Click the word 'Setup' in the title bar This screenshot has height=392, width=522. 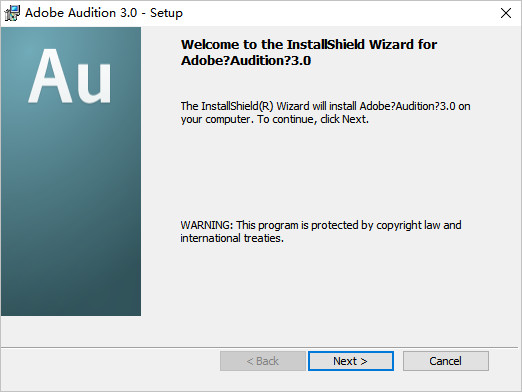[166, 13]
